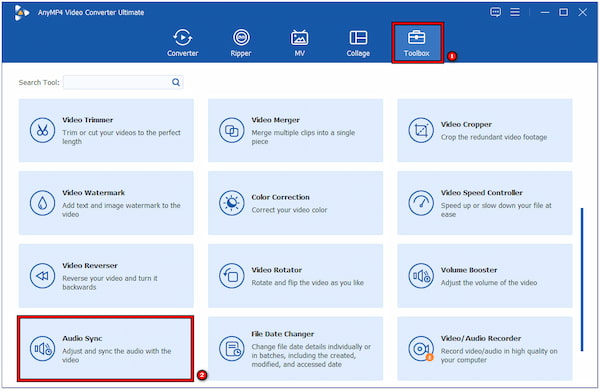The image size is (600, 390).
Task: Click the Color Correction sun icon
Action: [232, 203]
